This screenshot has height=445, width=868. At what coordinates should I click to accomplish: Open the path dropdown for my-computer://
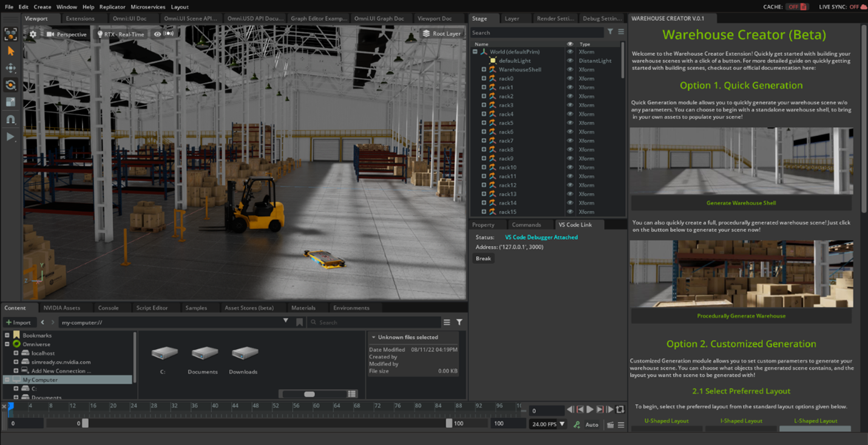tap(285, 321)
